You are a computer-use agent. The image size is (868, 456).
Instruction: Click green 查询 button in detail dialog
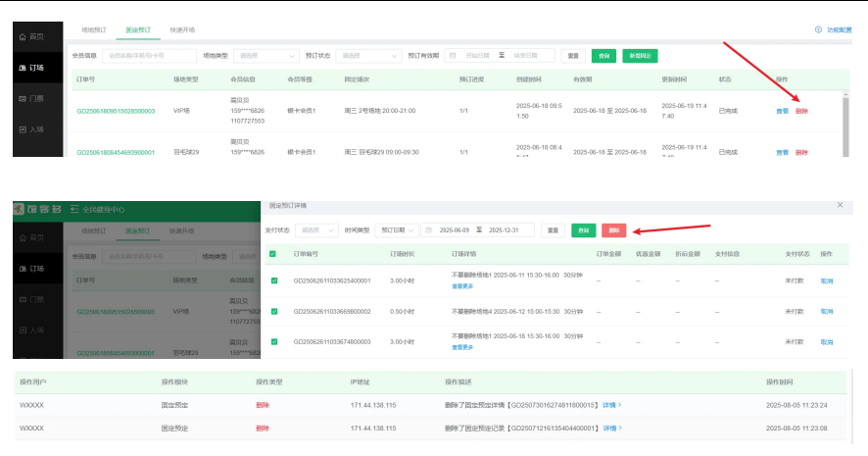pyautogui.click(x=584, y=230)
